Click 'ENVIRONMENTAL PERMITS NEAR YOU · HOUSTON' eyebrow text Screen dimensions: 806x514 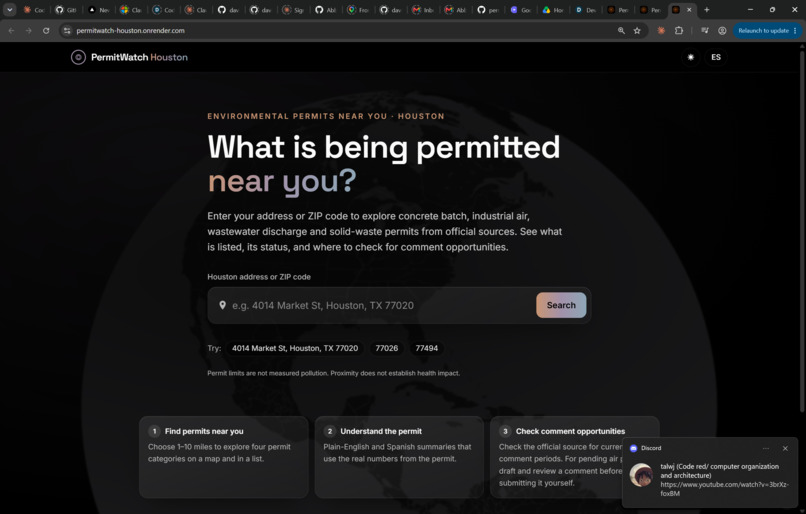[326, 116]
